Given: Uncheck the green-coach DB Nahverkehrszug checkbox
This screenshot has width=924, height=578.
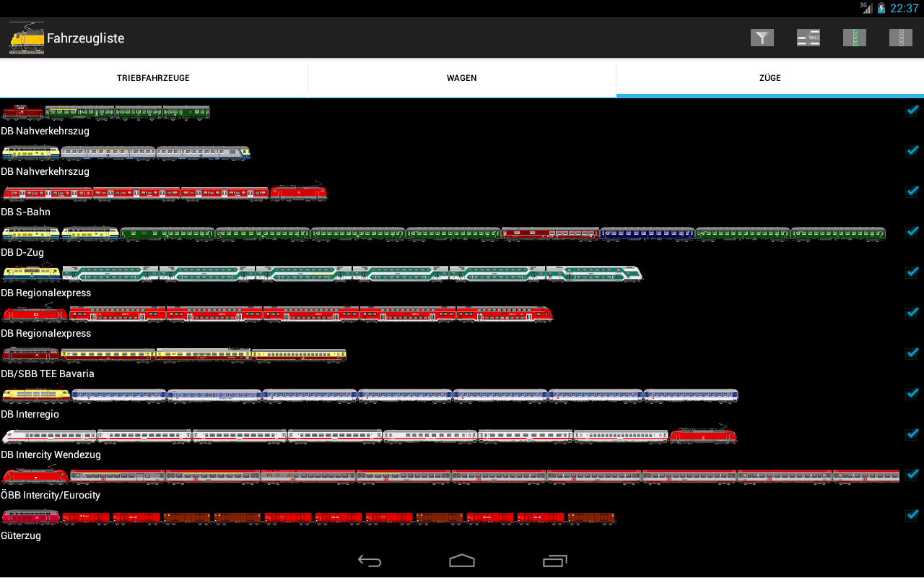Looking at the screenshot, I should pos(912,111).
